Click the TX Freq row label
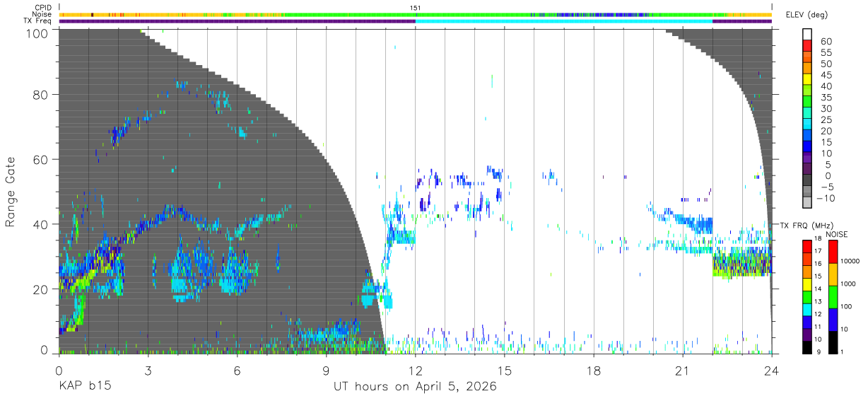This screenshot has height=401, width=868. pos(38,21)
